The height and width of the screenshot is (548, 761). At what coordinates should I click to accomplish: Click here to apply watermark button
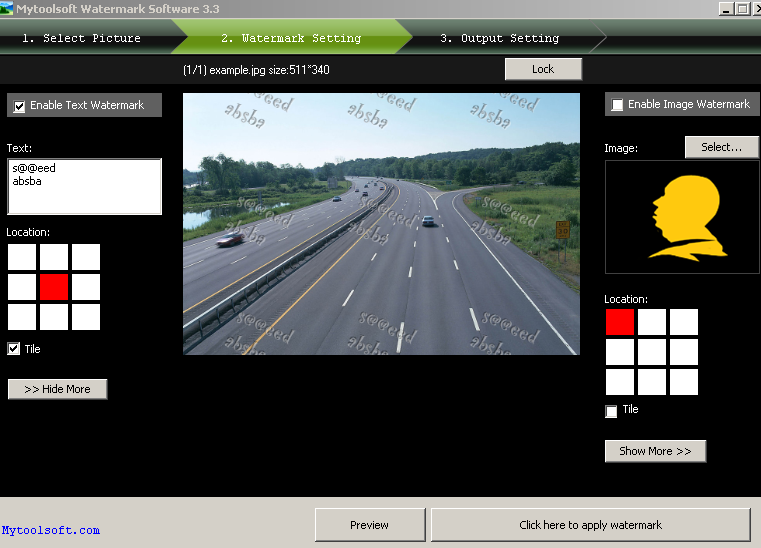[590, 525]
